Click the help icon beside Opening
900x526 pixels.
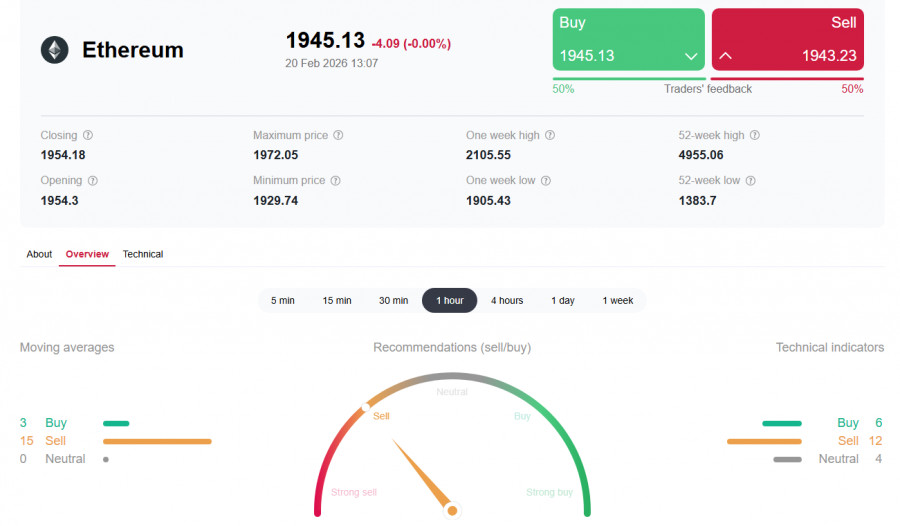pyautogui.click(x=93, y=181)
